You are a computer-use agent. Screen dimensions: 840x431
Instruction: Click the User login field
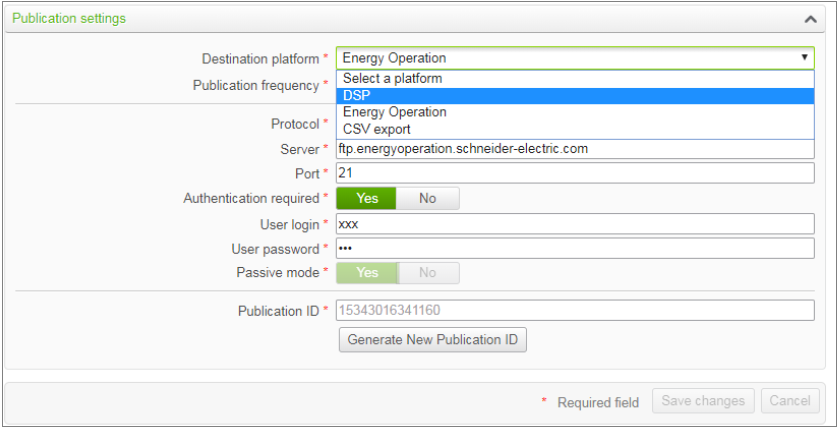point(575,224)
